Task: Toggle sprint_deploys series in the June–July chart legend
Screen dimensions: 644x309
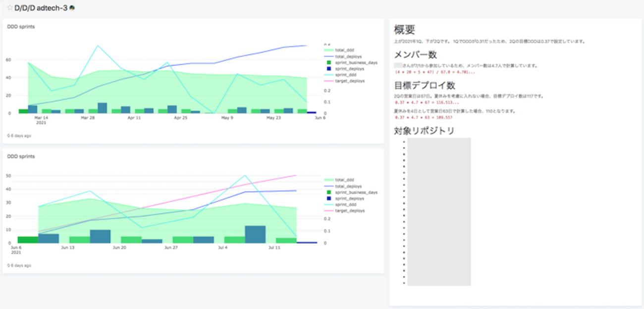Action: (346, 198)
